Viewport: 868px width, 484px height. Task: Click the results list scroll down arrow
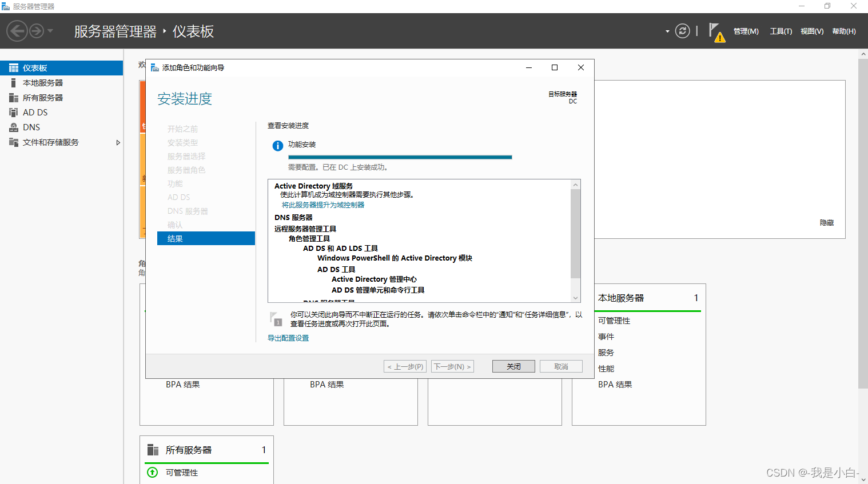click(x=576, y=298)
